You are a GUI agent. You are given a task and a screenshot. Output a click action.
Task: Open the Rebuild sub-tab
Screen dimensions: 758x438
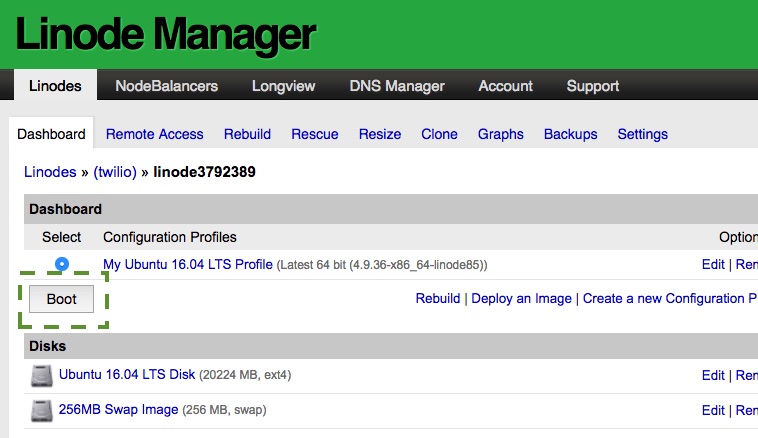(x=247, y=134)
